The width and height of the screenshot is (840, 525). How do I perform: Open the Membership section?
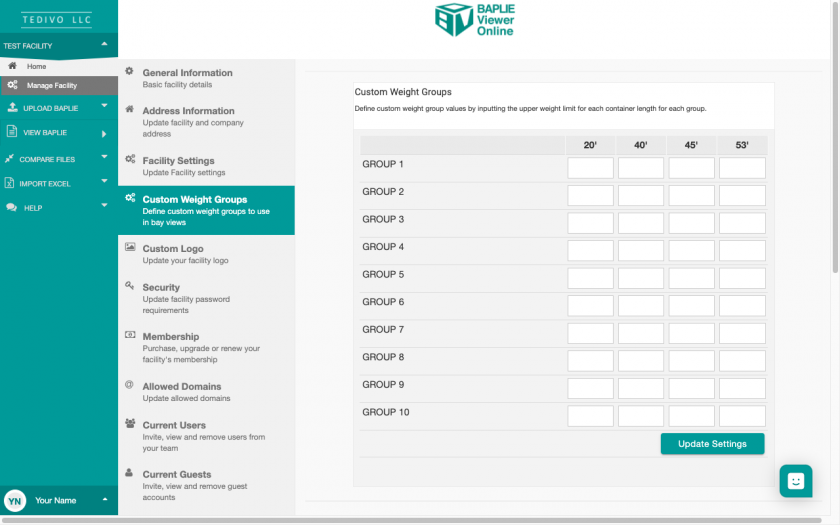(x=206, y=347)
